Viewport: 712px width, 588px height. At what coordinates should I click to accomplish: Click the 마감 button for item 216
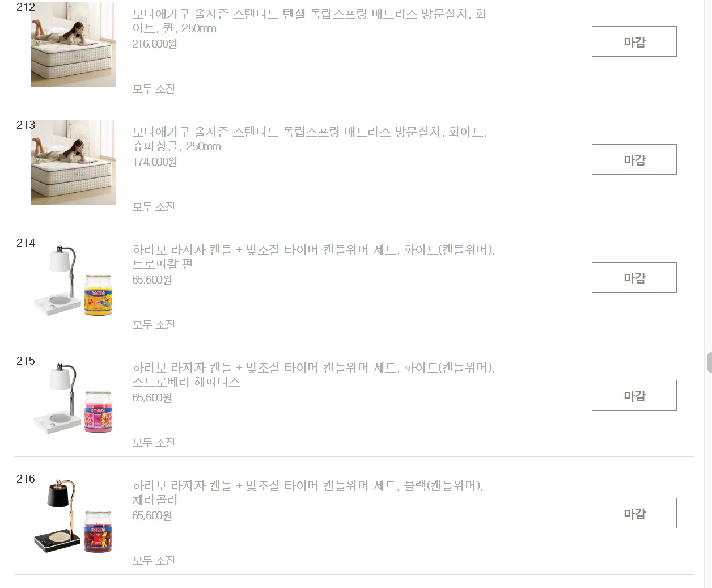tap(634, 513)
